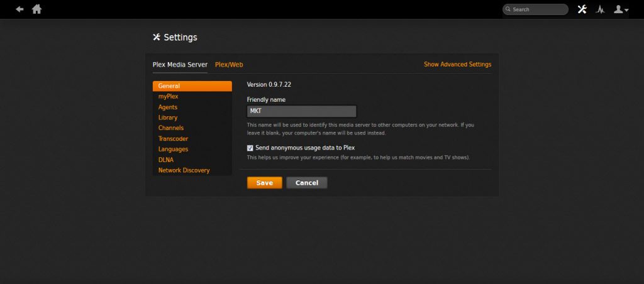Open the user account dropdown
Screen dimensions: 644x284
pyautogui.click(x=621, y=9)
